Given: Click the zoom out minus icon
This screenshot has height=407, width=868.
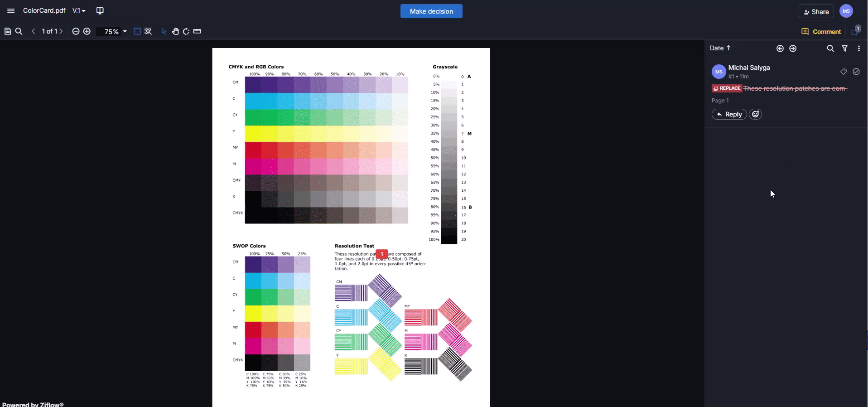Looking at the screenshot, I should (76, 31).
